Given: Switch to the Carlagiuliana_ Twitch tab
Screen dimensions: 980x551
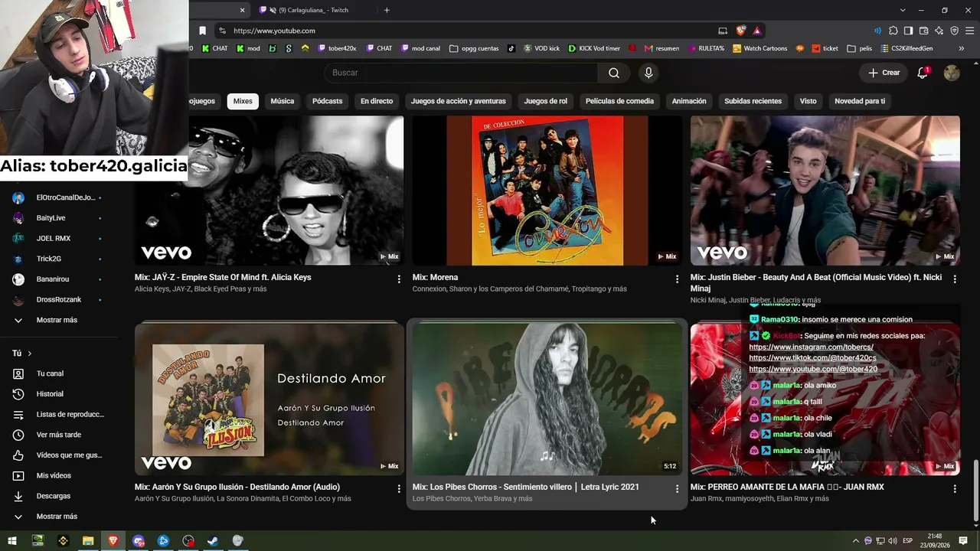Looking at the screenshot, I should [x=312, y=10].
